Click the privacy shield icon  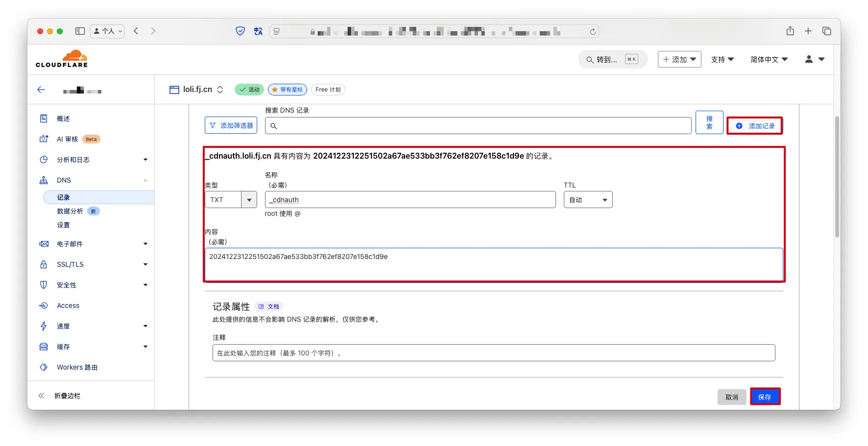(x=240, y=31)
